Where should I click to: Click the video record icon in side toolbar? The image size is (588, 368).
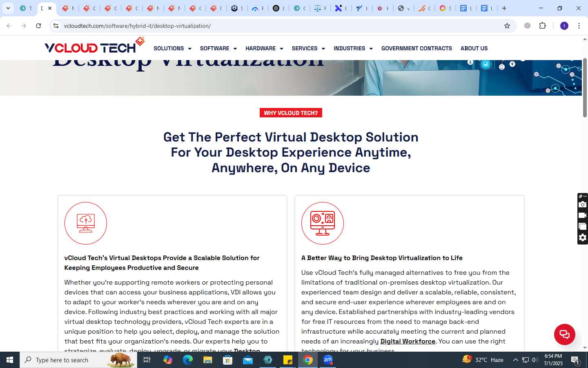tap(583, 215)
